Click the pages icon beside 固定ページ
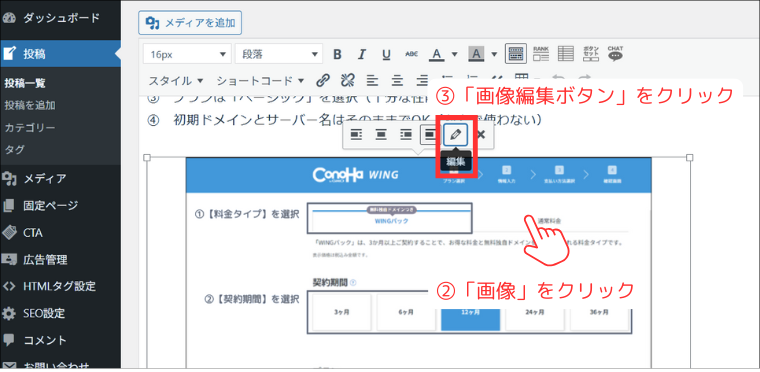 9,206
